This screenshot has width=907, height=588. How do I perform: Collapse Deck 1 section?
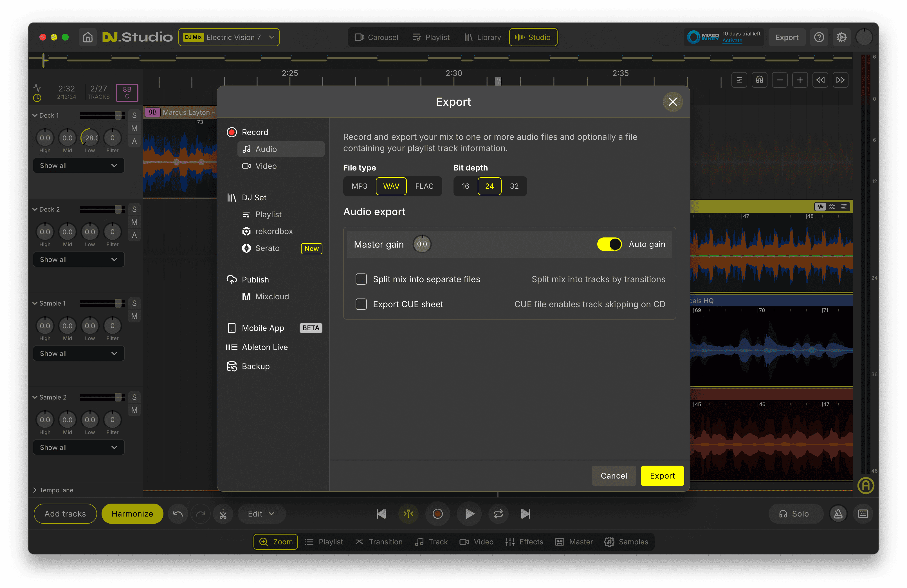35,115
